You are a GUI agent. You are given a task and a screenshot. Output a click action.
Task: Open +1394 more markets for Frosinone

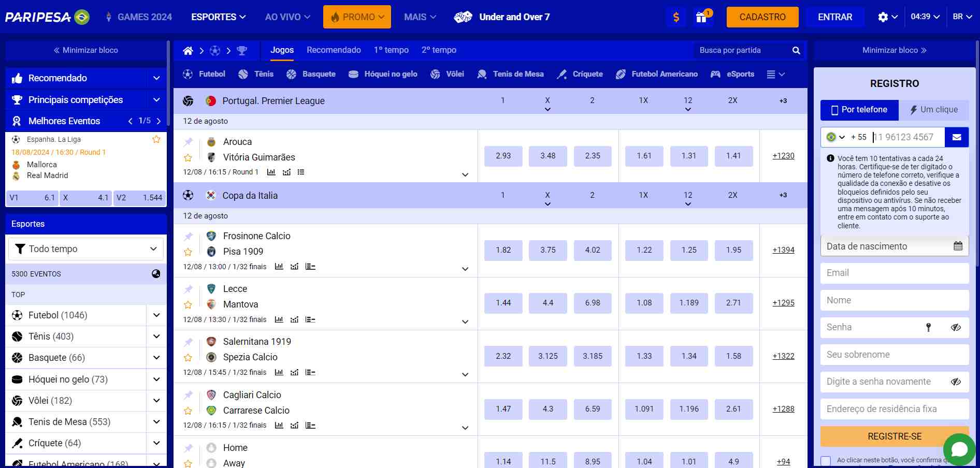[783, 250]
